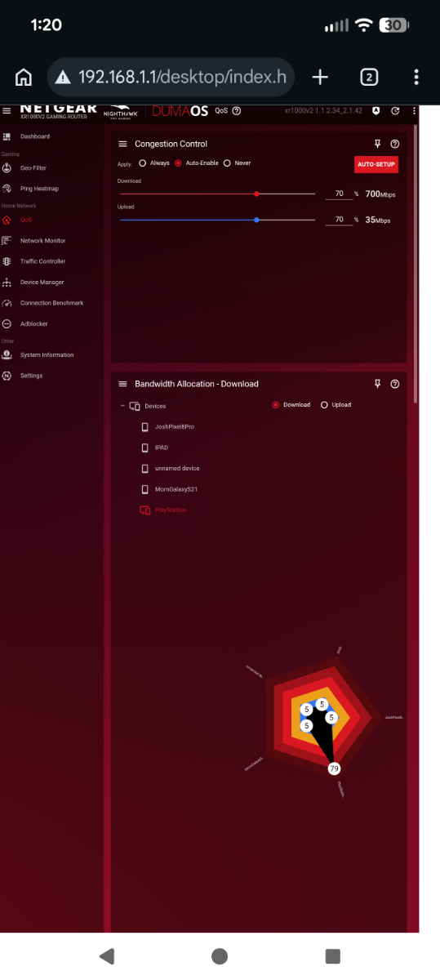Click the AUTO-SETUP button
The image size is (440, 980).
point(376,165)
